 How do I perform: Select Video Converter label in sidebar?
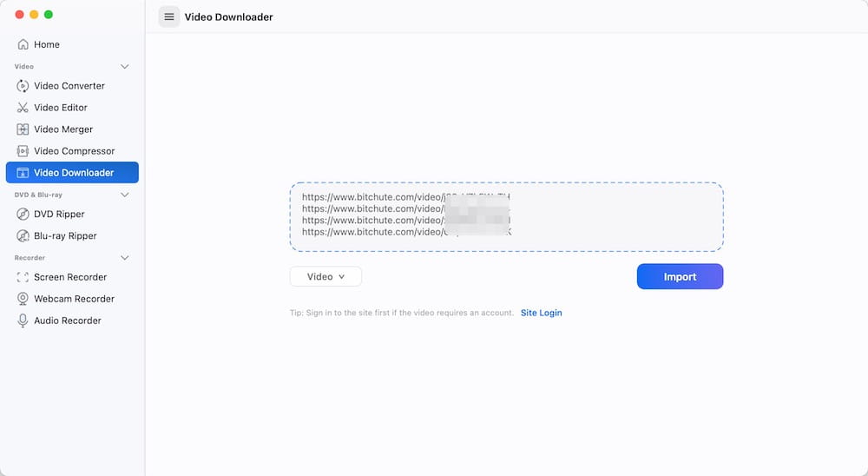click(x=69, y=86)
